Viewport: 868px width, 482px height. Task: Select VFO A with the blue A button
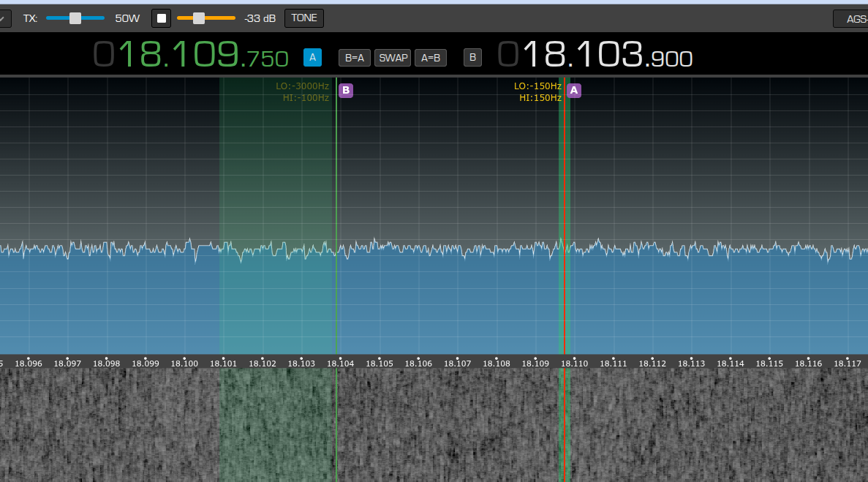tap(312, 57)
